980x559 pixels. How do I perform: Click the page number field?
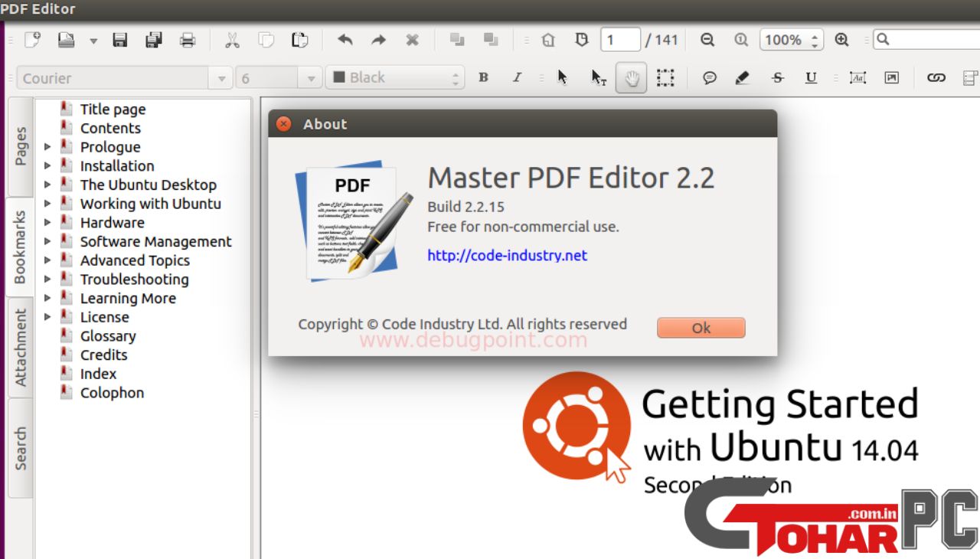620,40
